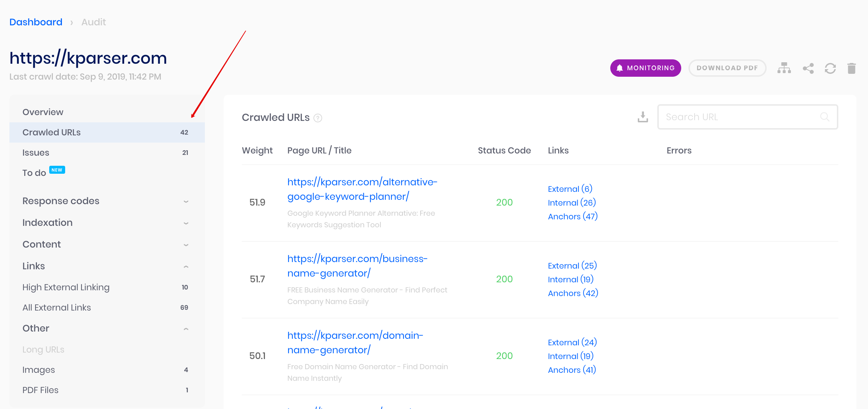The image size is (868, 409).
Task: Go to Dashboard breadcrumb link
Action: [x=36, y=22]
